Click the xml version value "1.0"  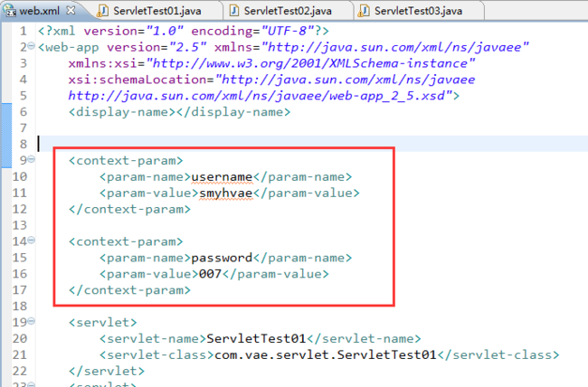(x=165, y=31)
